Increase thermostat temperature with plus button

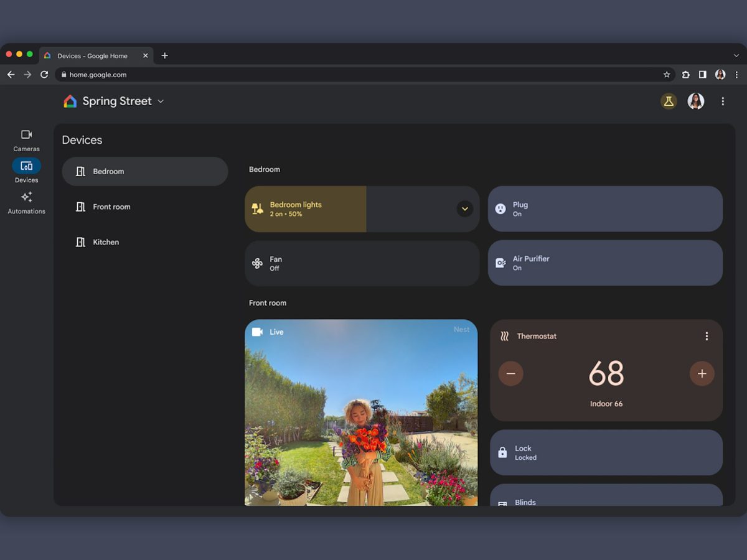[702, 373]
